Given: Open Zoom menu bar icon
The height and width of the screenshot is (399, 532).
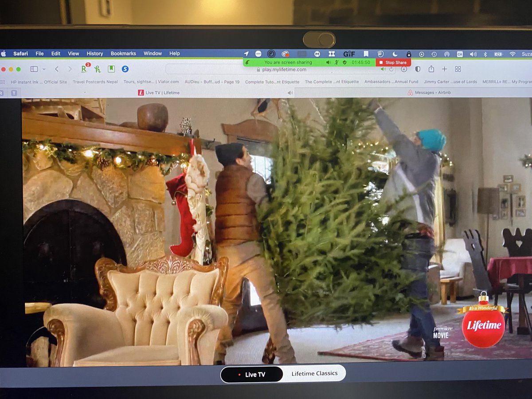Looking at the screenshot, I should [258, 54].
